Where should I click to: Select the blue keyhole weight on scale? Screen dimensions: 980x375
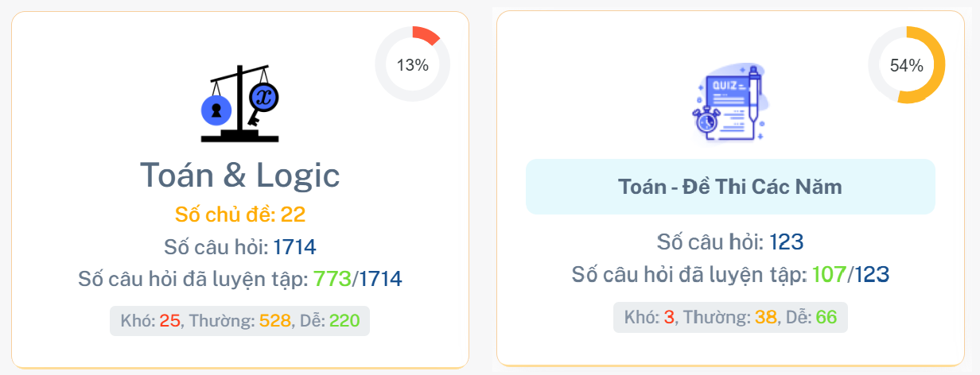[216, 110]
